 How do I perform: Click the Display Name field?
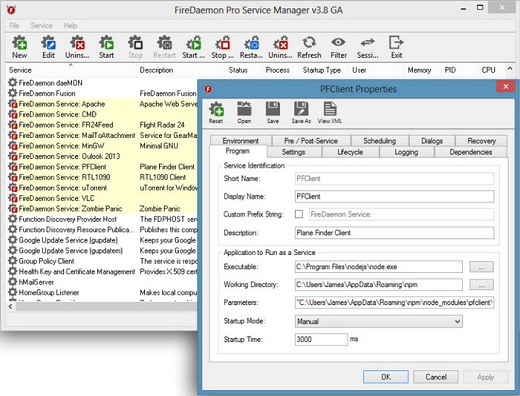[394, 196]
